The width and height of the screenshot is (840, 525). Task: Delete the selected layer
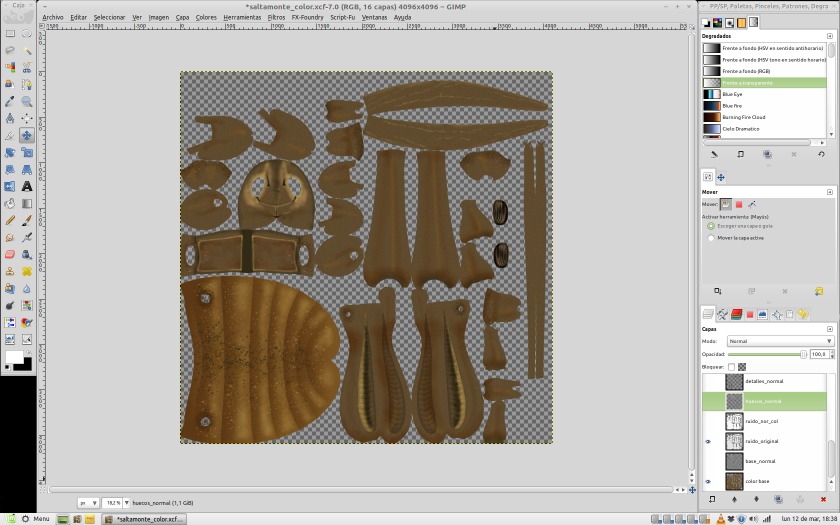pos(823,499)
